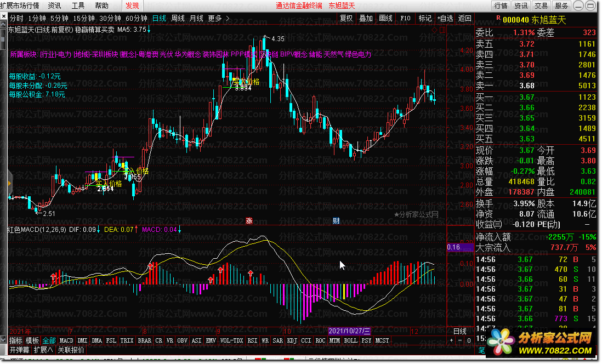Click the > arrow after 更多
The width and height of the screenshot is (602, 364).
pyautogui.click(x=228, y=18)
